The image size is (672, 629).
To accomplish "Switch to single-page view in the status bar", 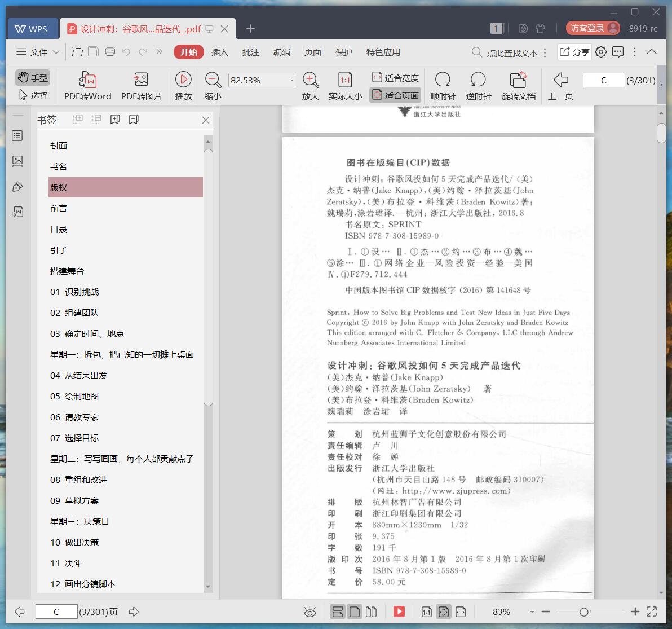I will coord(355,612).
